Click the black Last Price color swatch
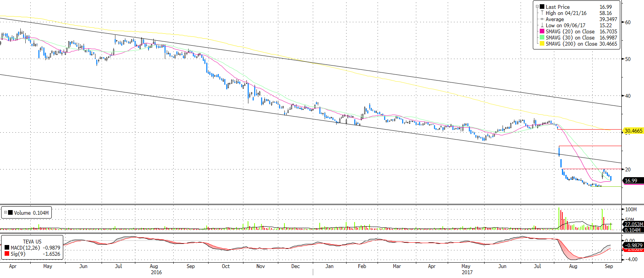 [x=542, y=7]
